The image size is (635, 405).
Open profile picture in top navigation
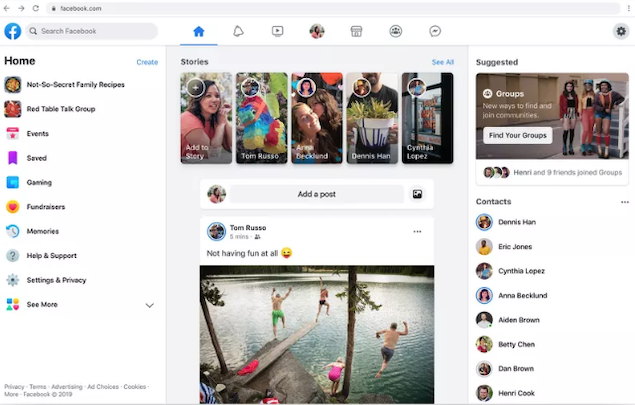pos(317,31)
